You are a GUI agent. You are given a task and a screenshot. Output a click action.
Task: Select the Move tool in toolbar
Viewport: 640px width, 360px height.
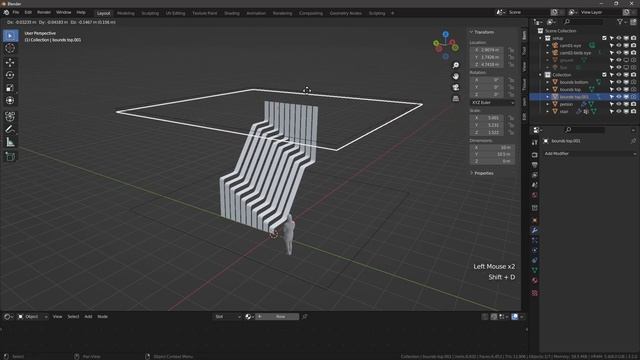pos(10,62)
